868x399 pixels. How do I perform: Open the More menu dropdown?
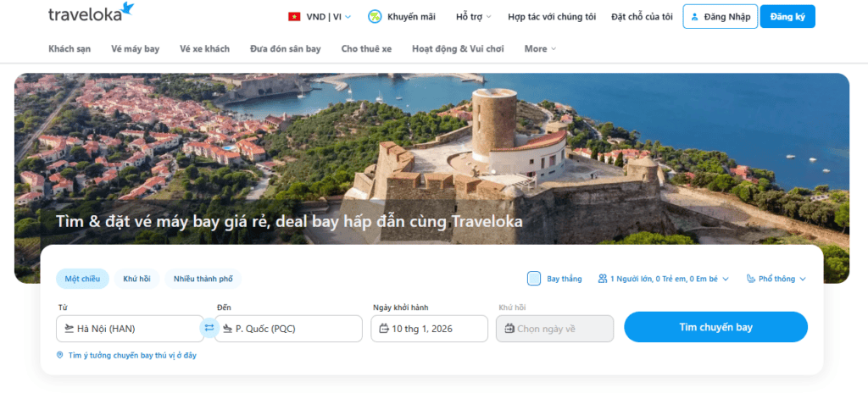pos(540,49)
